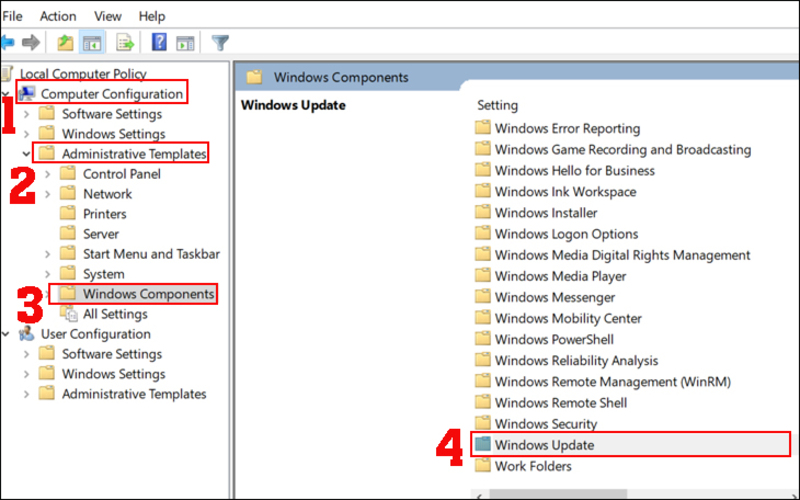Click the Work Folders folder icon
800x500 pixels.
pyautogui.click(x=483, y=465)
